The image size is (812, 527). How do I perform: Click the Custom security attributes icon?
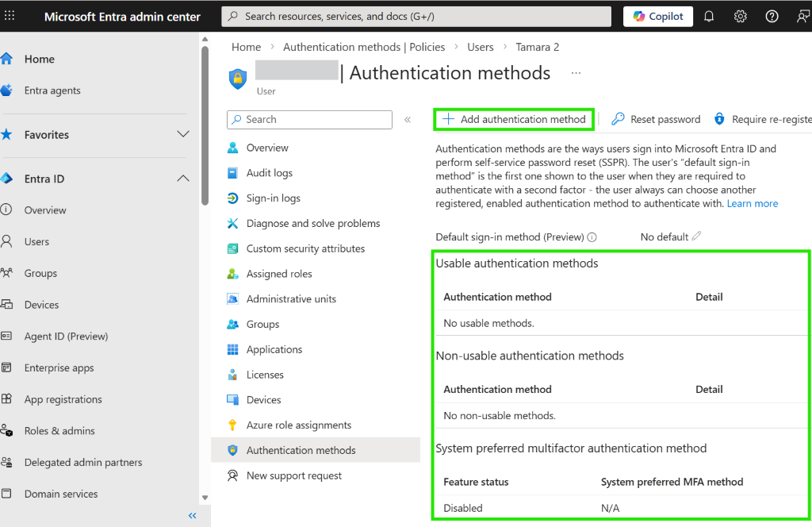[232, 248]
